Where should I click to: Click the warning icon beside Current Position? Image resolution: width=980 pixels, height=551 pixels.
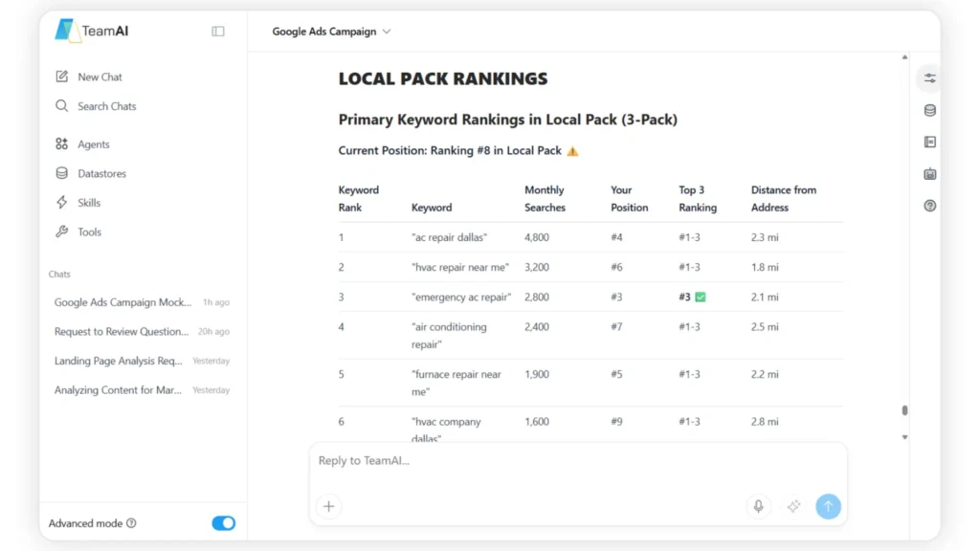572,150
